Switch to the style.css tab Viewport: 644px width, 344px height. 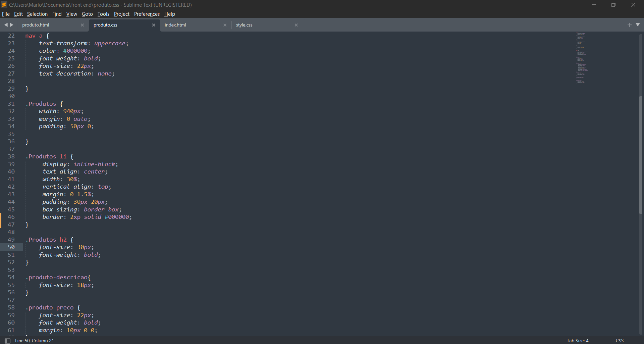click(244, 25)
